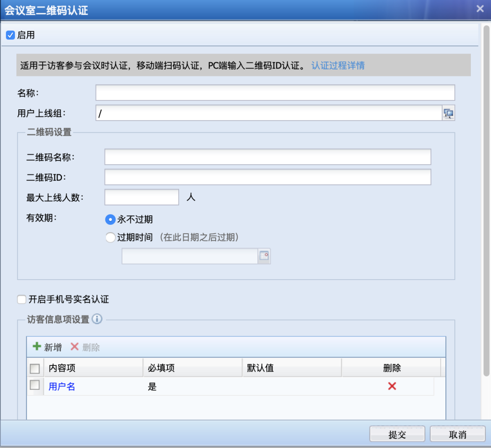Uncheck the 启用 checkbox
Screen dimensions: 491x448
10,35
